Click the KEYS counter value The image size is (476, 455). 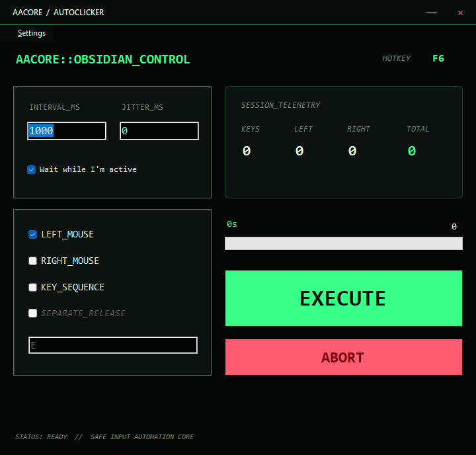pos(247,151)
